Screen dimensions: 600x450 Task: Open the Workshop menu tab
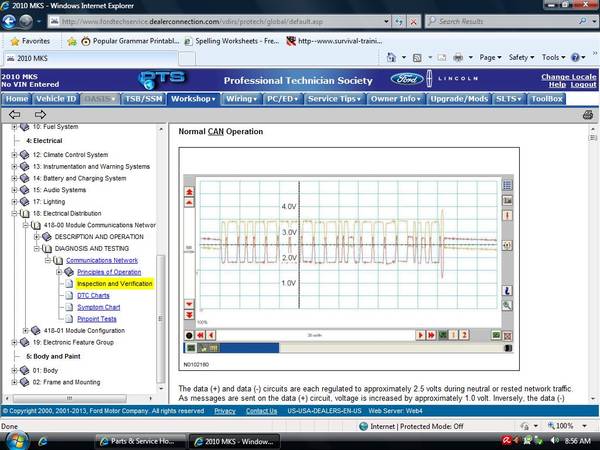193,99
